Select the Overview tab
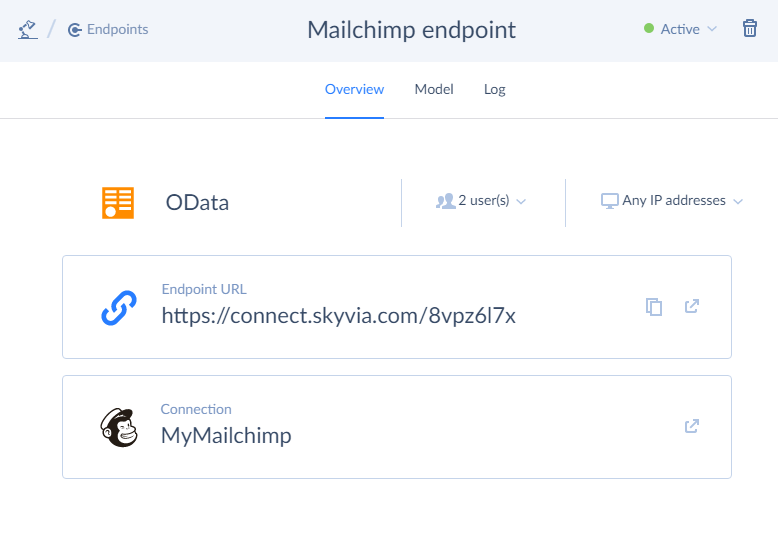The height and width of the screenshot is (542, 778). pyautogui.click(x=354, y=89)
